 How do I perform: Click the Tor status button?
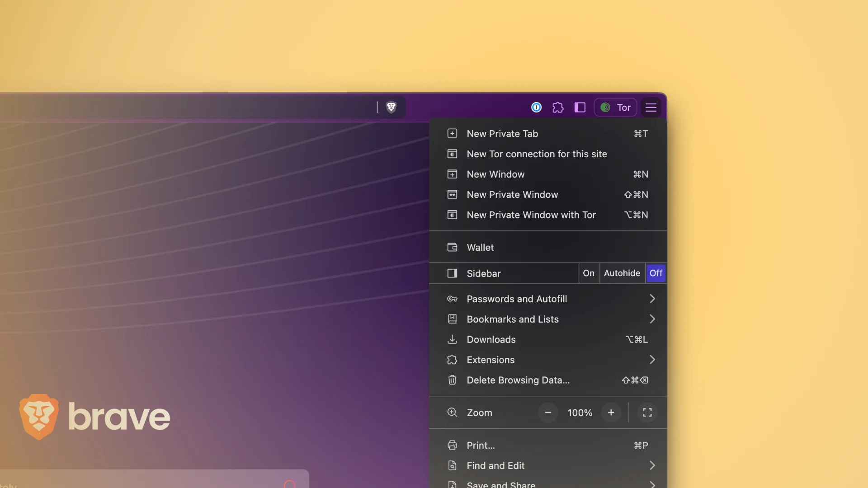click(x=615, y=107)
